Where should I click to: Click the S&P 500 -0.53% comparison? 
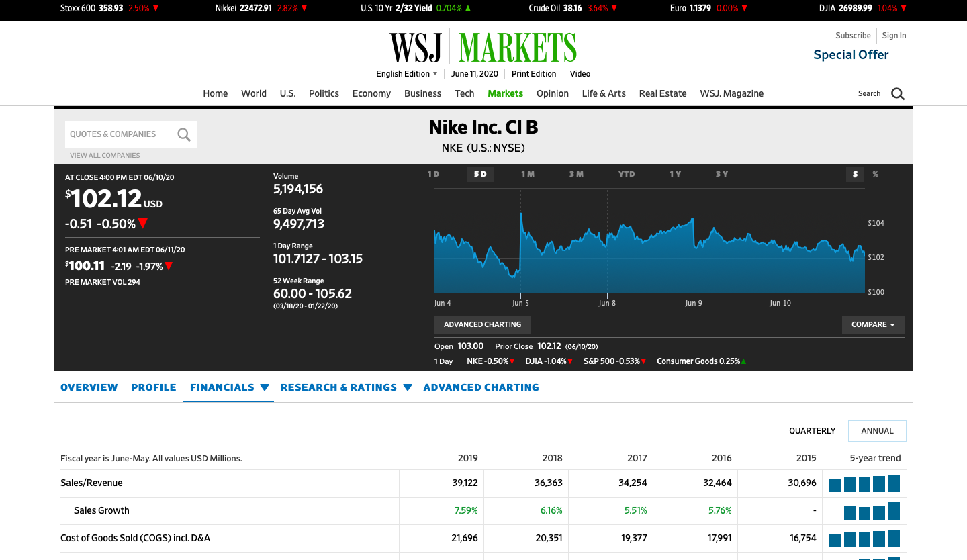click(x=614, y=361)
